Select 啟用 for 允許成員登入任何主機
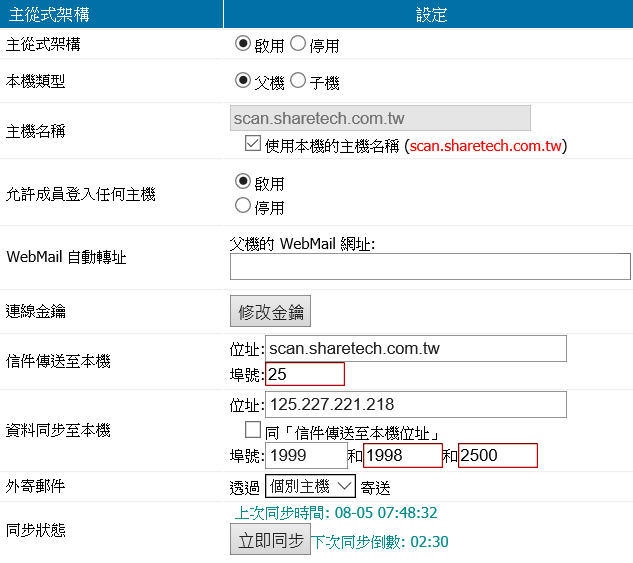This screenshot has width=633, height=563. pos(242,182)
